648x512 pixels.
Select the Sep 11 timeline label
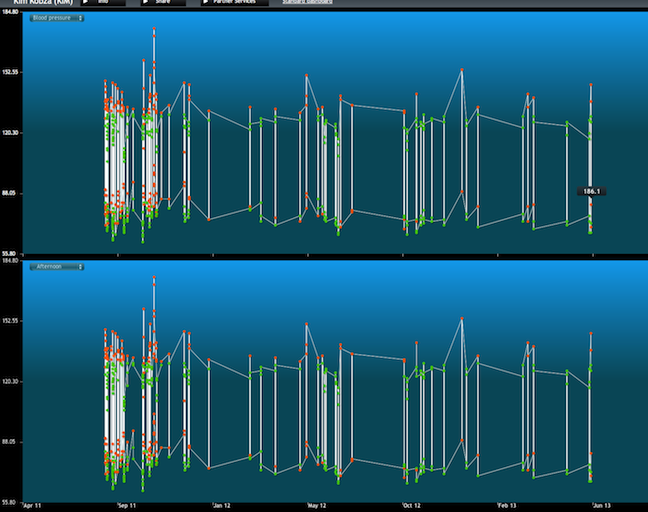point(127,507)
